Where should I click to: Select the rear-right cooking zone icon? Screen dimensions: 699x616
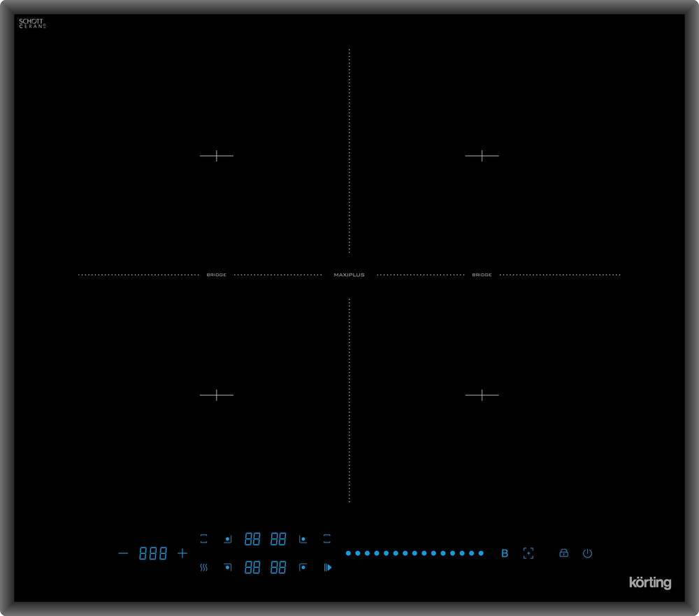pos(303,539)
